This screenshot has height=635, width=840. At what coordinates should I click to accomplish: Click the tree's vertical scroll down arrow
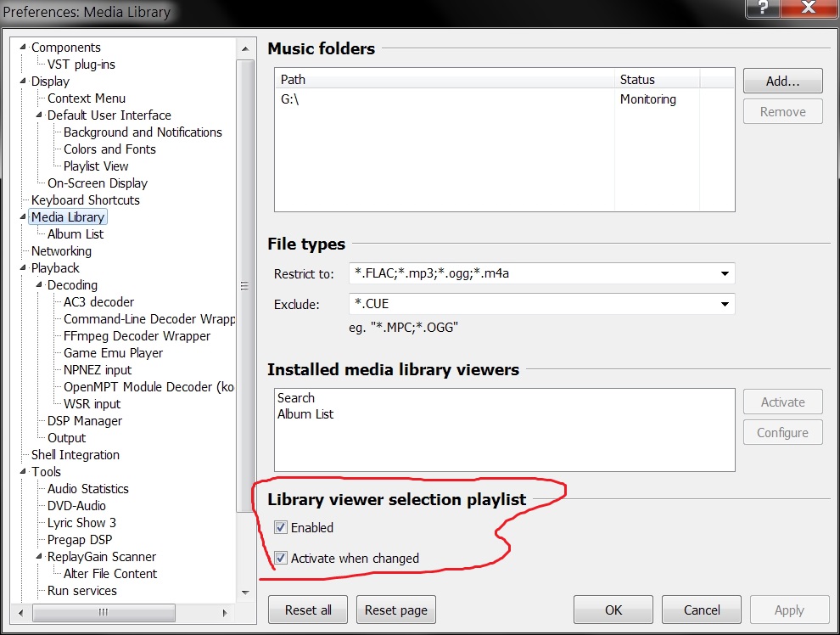[245, 592]
